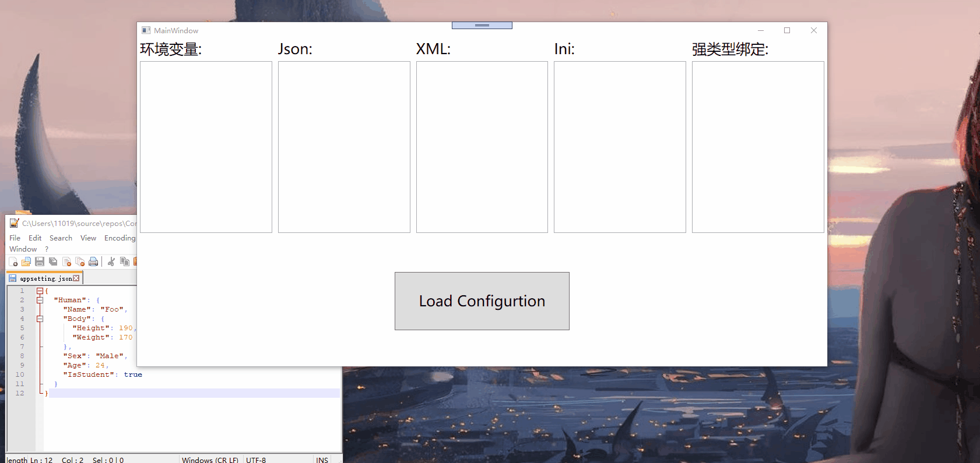The height and width of the screenshot is (463, 980).
Task: Maximize the MainWindow window
Action: click(x=787, y=30)
